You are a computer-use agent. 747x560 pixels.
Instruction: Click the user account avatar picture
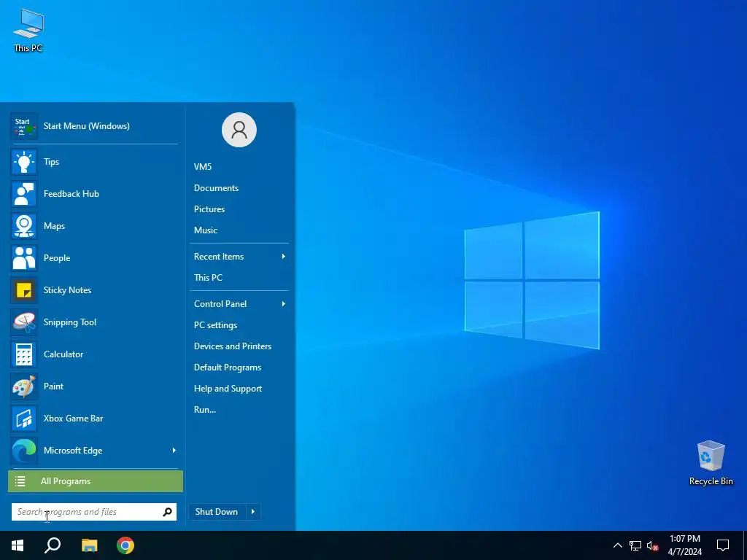pyautogui.click(x=239, y=130)
